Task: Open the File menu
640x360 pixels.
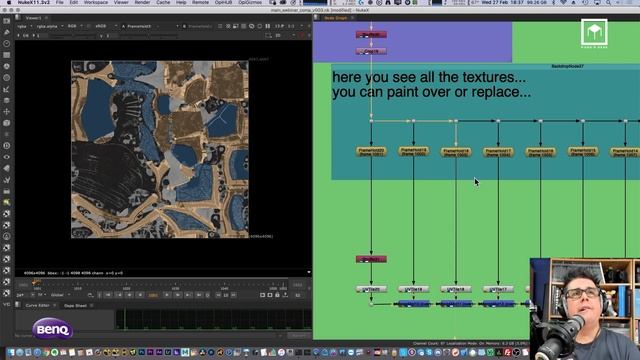Action: tap(60, 2)
